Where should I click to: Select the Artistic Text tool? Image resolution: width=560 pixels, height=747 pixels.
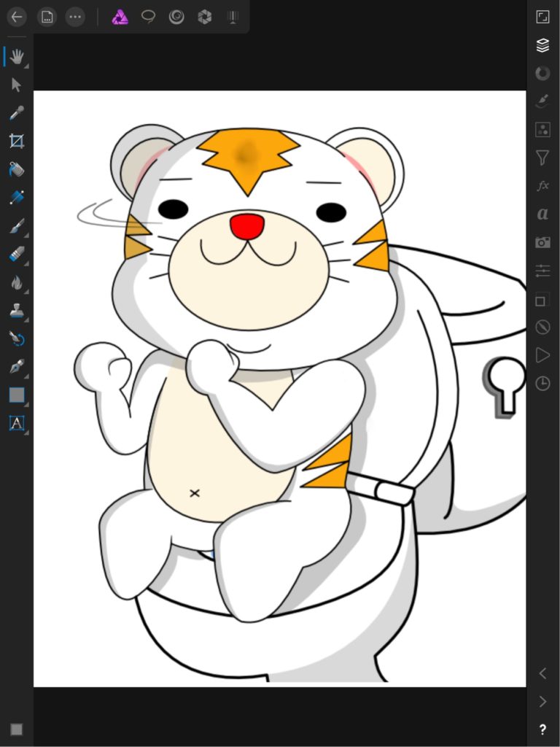click(16, 423)
